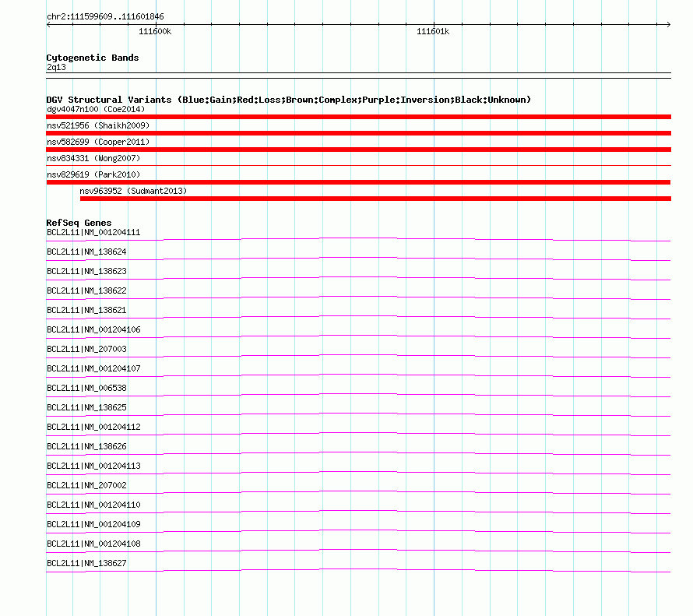Open variant dgv4047n100 (Coe2014) label
693x616 pixels.
tap(96, 109)
